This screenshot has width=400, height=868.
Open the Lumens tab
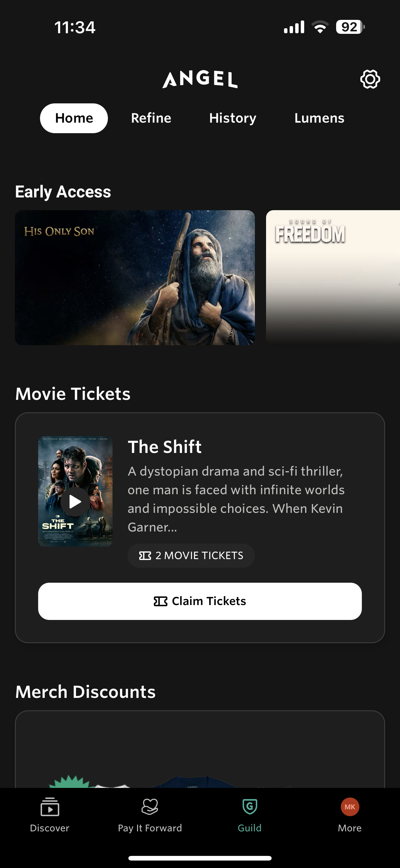coord(319,118)
